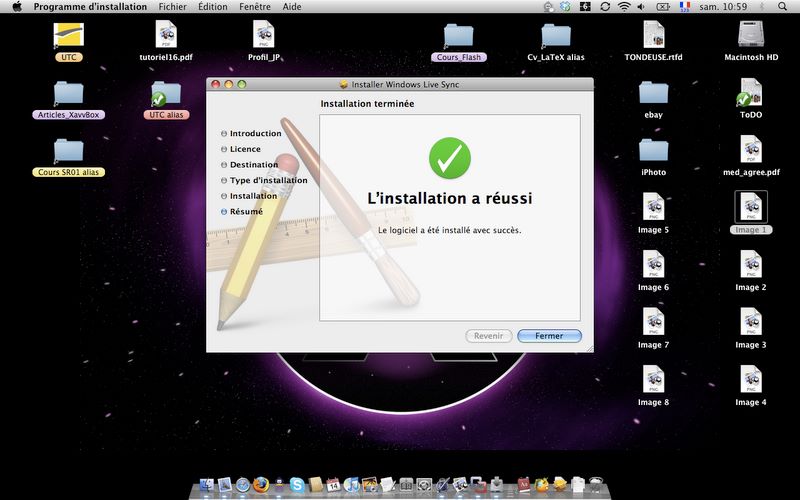Select the Introduction step bullet
Screen dimensions: 800x500
[x=223, y=133]
